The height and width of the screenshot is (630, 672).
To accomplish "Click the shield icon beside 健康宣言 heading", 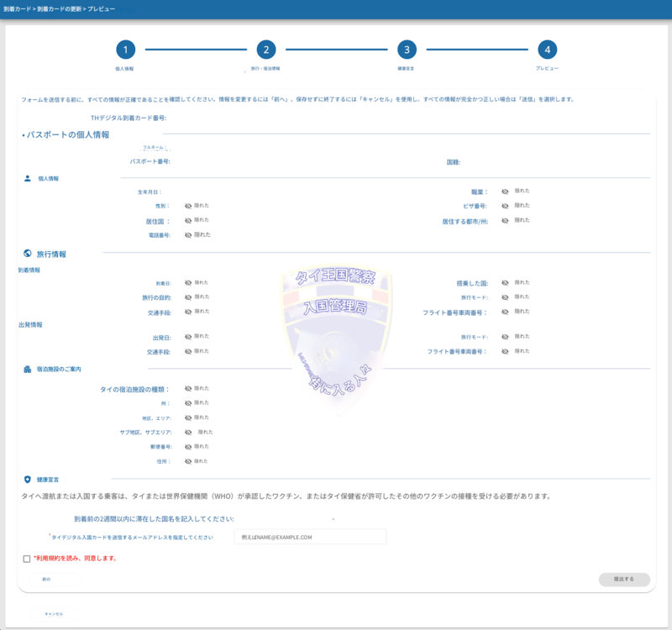I will (x=28, y=479).
